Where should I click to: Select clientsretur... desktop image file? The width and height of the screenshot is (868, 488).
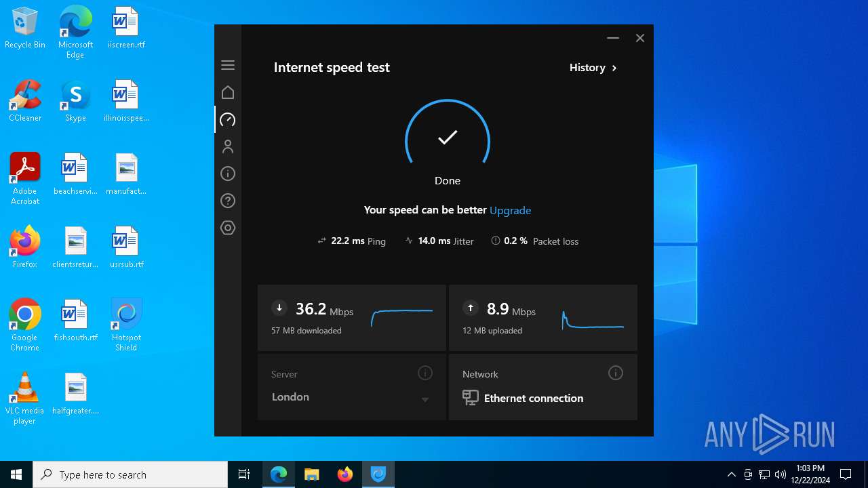tap(75, 247)
